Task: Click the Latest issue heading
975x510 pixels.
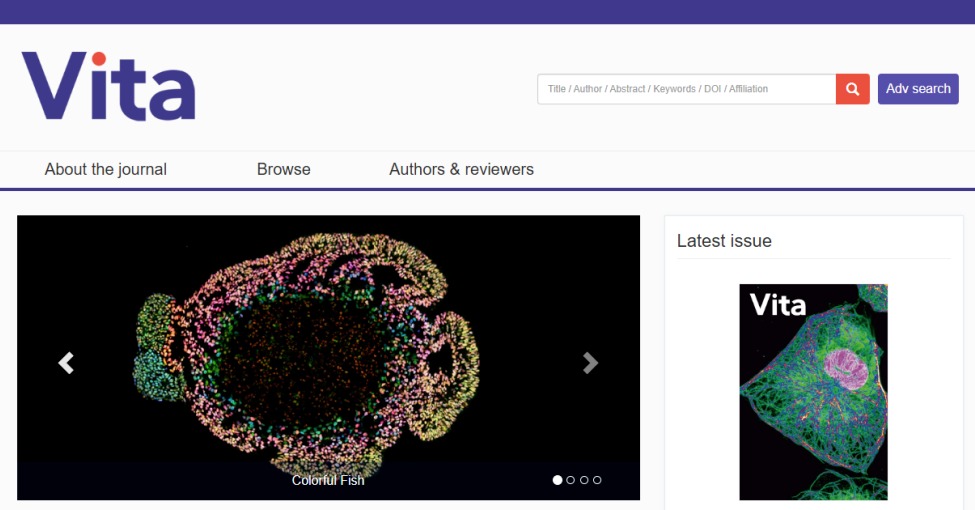Action: 724,241
